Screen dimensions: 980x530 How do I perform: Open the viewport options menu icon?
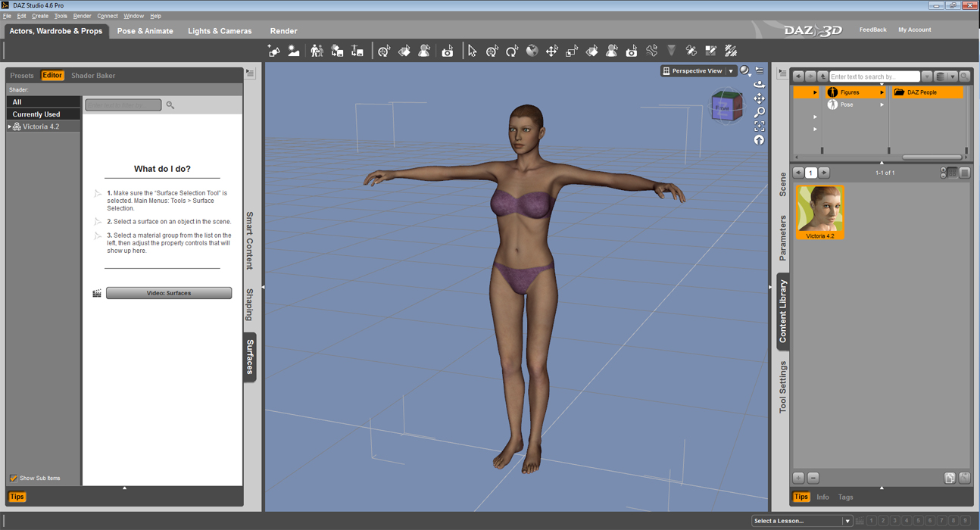pyautogui.click(x=760, y=70)
